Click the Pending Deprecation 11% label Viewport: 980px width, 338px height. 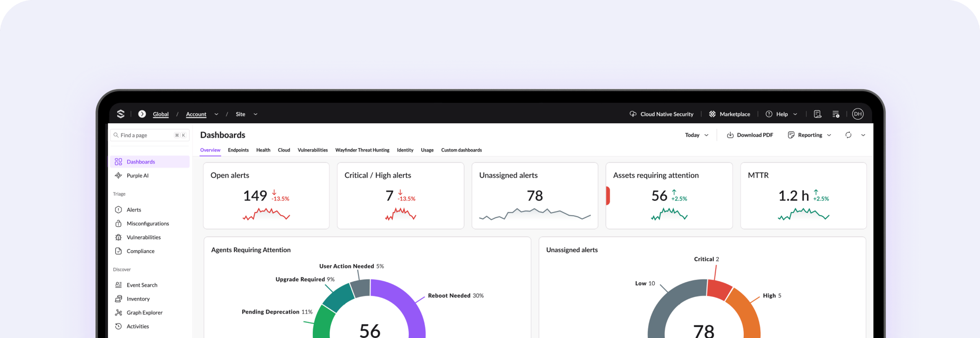coord(277,312)
